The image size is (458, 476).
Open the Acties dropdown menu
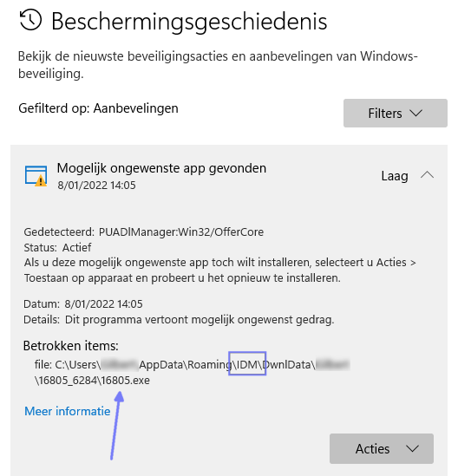pos(382,448)
